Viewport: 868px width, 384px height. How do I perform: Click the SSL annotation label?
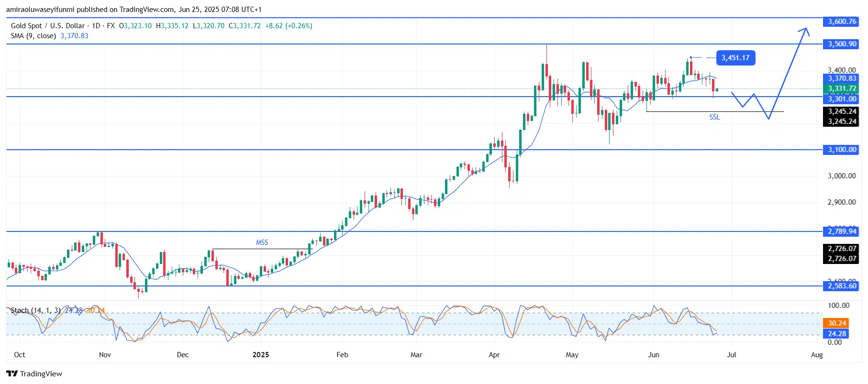point(714,117)
